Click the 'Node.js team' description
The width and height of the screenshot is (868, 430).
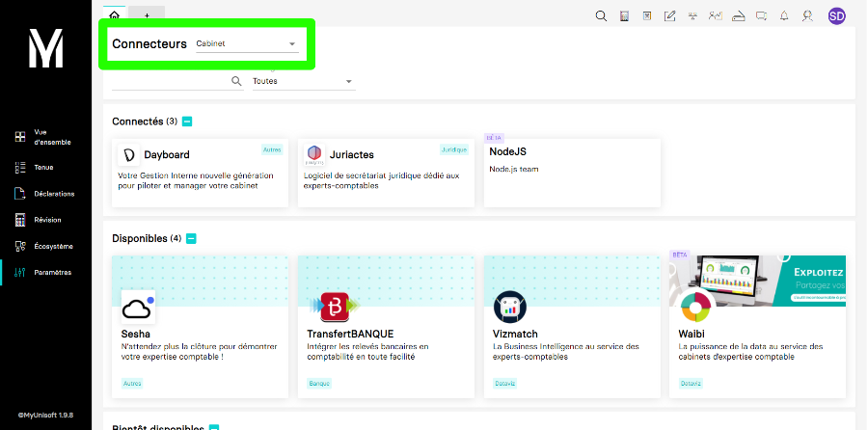(514, 169)
